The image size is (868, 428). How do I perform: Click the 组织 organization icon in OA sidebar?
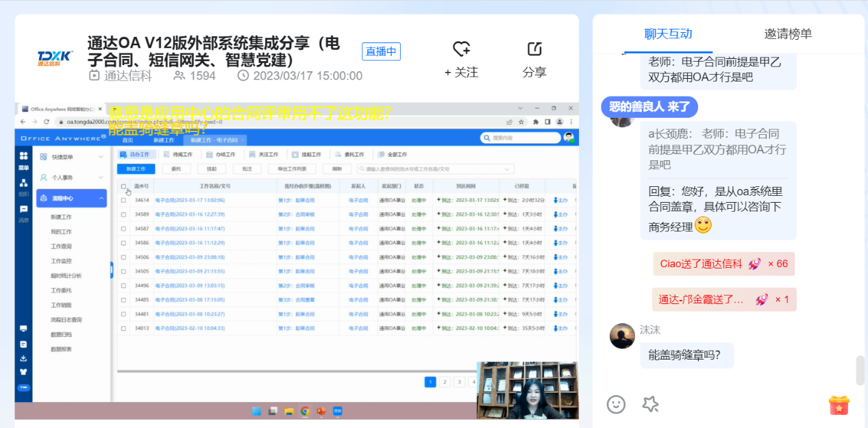pyautogui.click(x=24, y=183)
